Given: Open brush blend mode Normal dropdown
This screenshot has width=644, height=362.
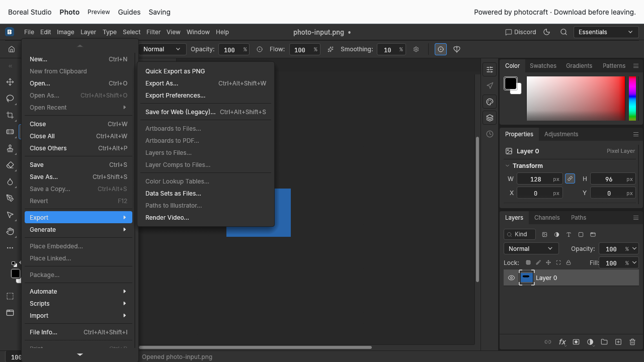Looking at the screenshot, I should coord(162,49).
